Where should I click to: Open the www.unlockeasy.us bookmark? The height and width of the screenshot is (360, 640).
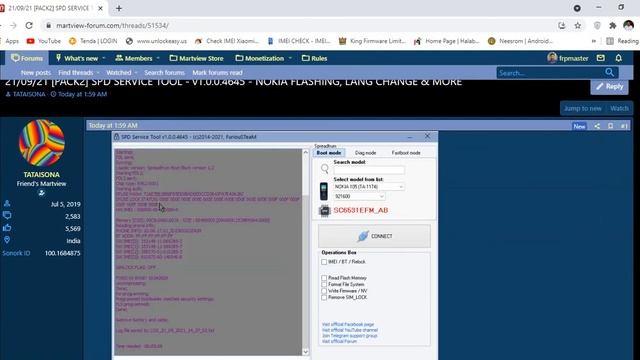point(156,41)
